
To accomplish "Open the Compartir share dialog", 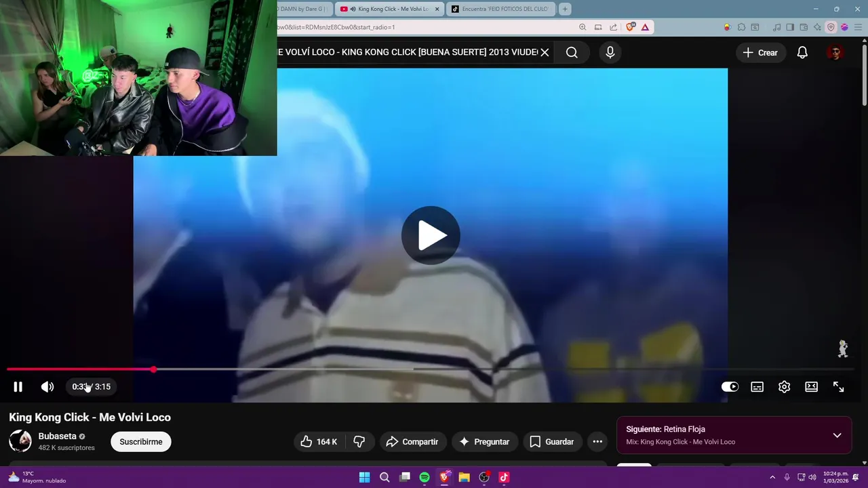I will [413, 442].
